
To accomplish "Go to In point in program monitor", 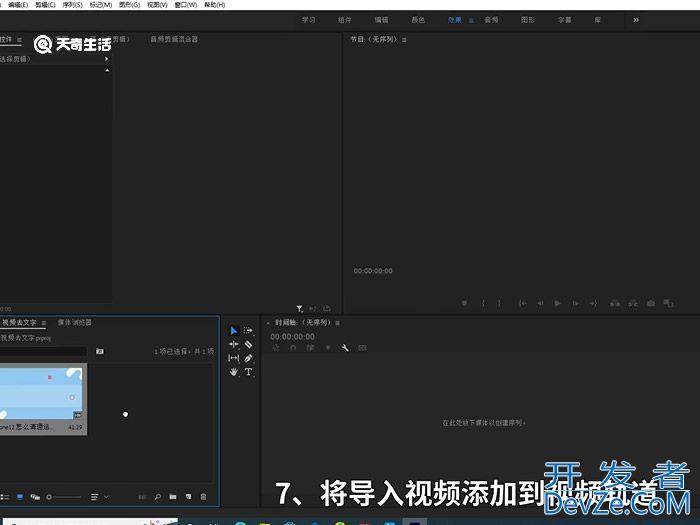I will coord(522,304).
